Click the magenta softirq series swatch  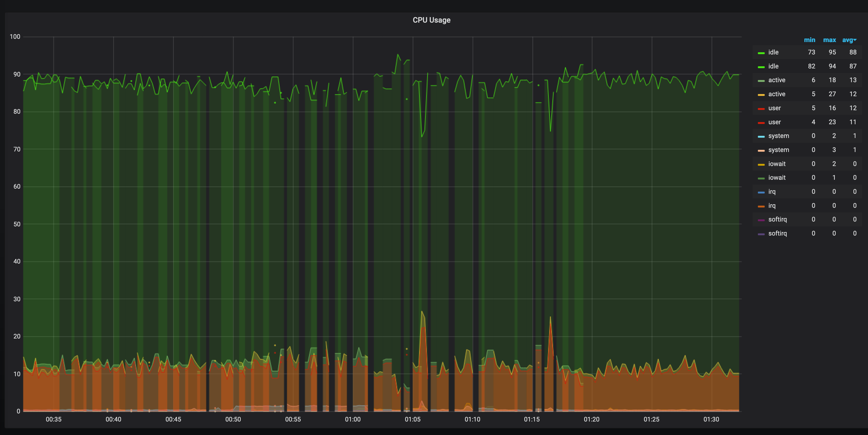point(761,220)
